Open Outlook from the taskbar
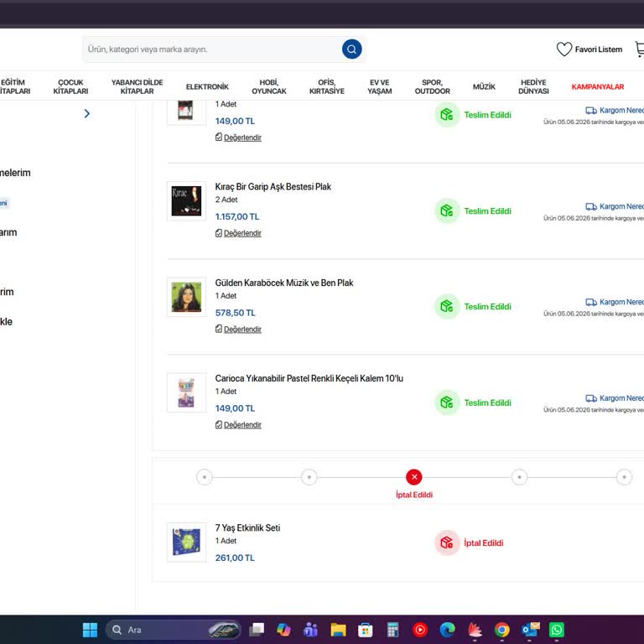The image size is (644, 644). tap(530, 630)
